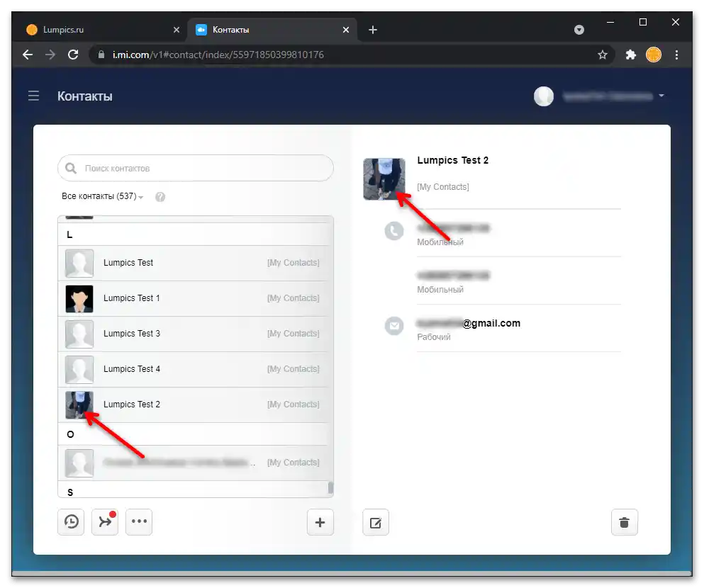This screenshot has height=588, width=704.
Task: Close the Контакты tab
Action: tap(346, 30)
